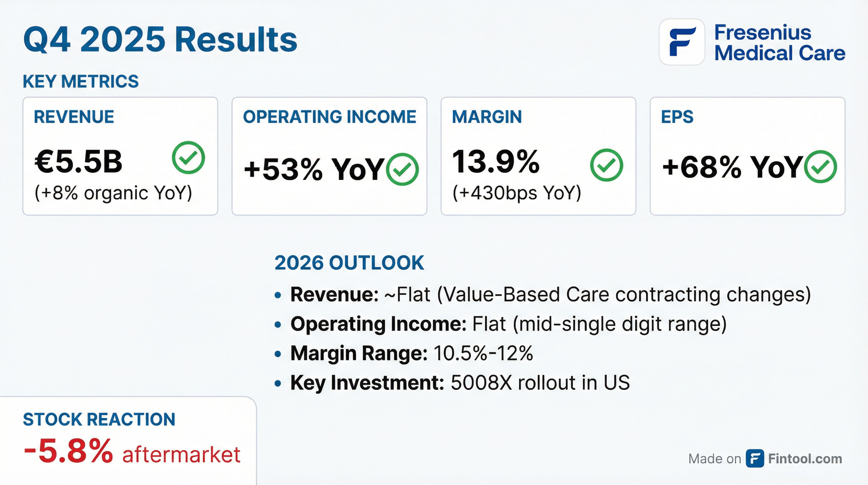Click the Fintool.com link text
Screen dimensions: 868x485
click(805, 459)
